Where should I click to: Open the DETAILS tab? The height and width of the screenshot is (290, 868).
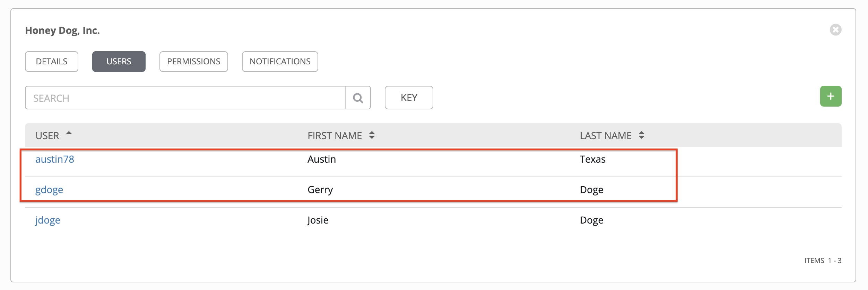[x=52, y=62]
